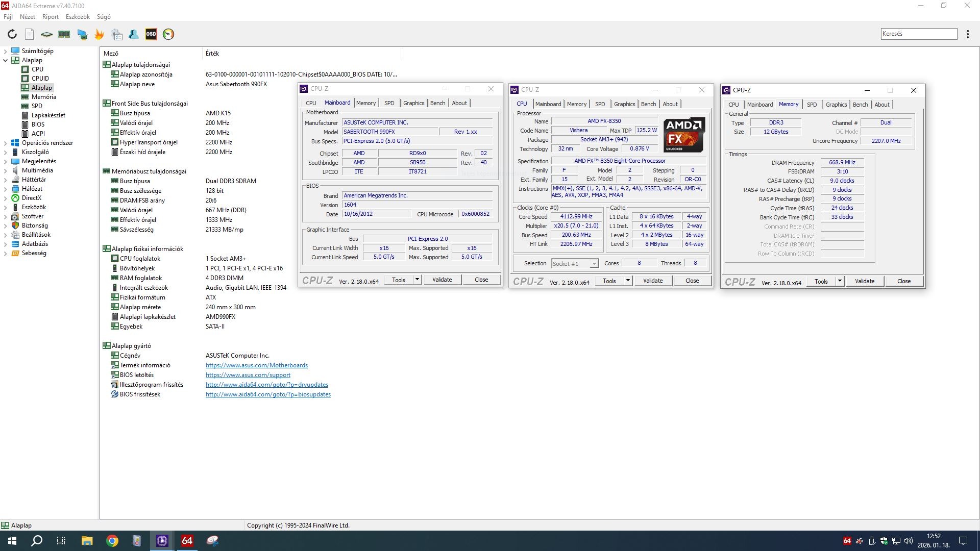
Task: Open the Riport menu
Action: pyautogui.click(x=50, y=17)
